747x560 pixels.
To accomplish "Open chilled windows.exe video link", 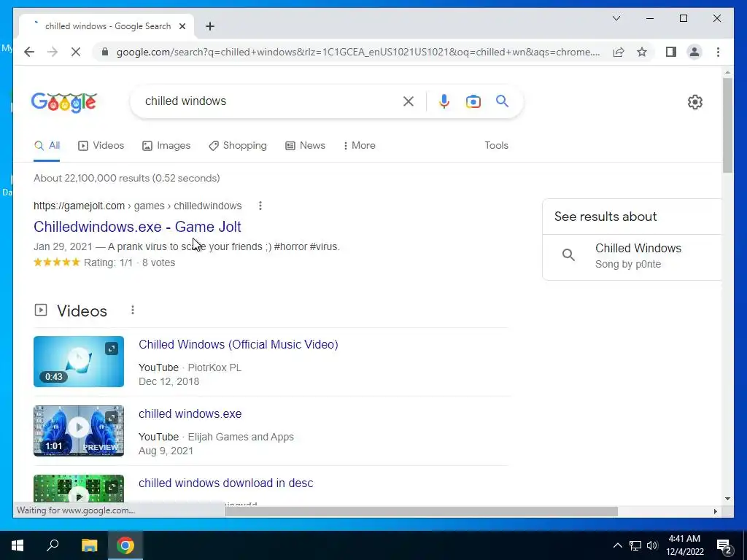I will click(190, 414).
